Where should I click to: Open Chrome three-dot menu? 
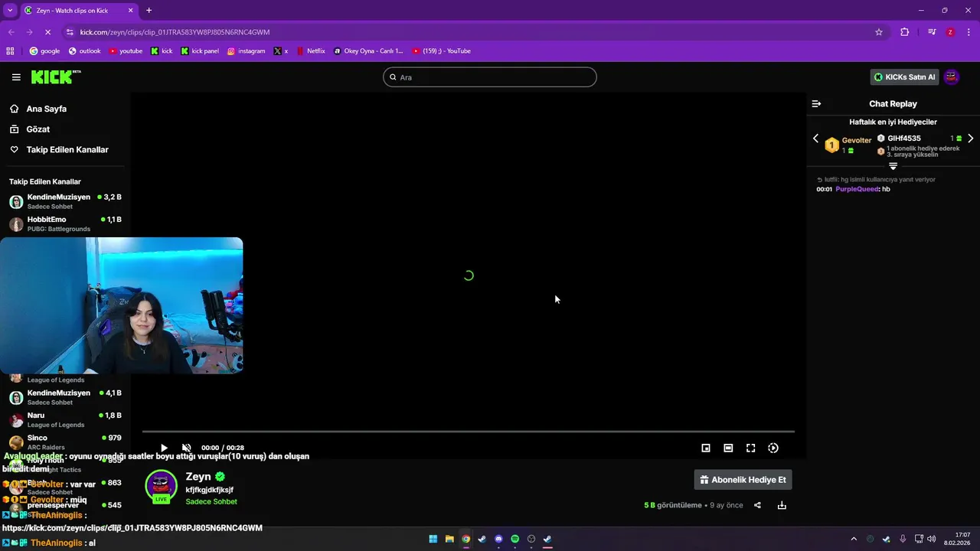tap(968, 32)
